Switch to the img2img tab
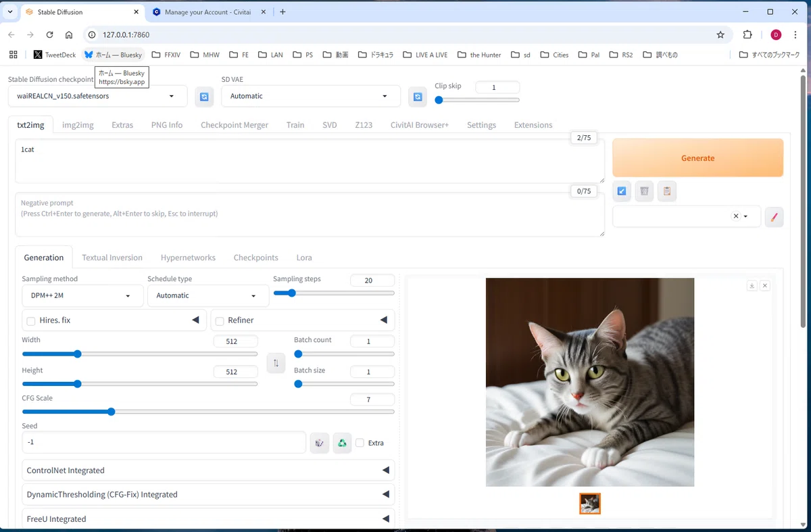 tap(78, 125)
